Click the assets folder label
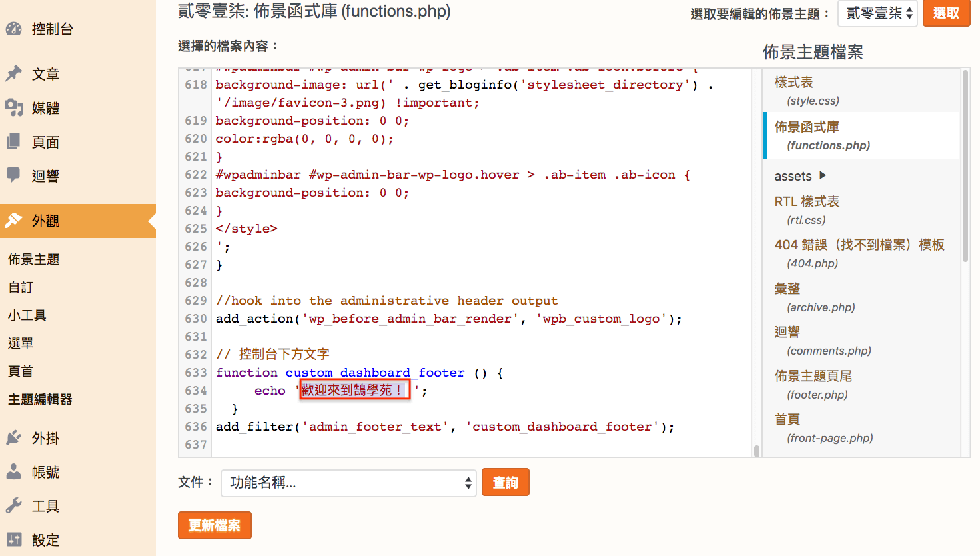Screen dimensions: 980x556 pyautogui.click(x=793, y=176)
